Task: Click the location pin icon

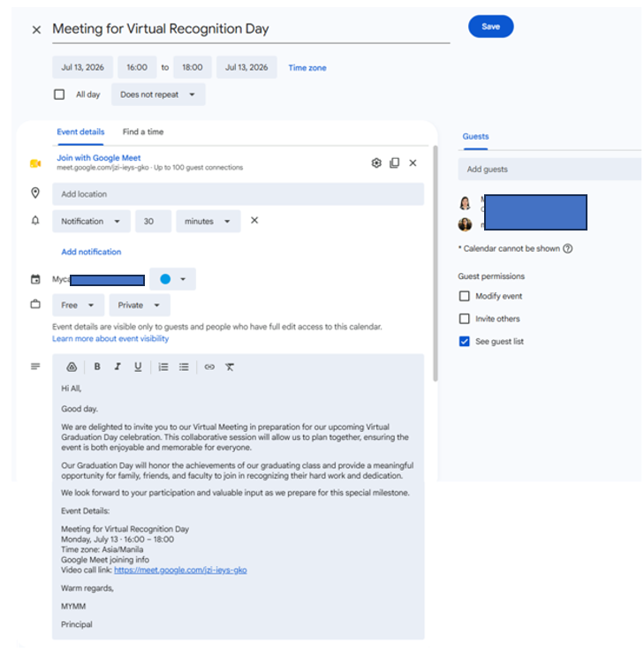Action: 35,193
